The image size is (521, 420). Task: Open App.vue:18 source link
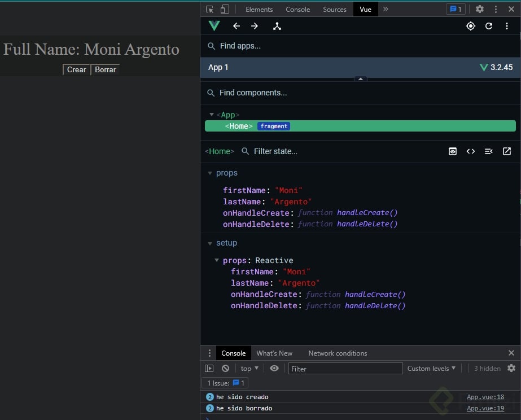coord(485,397)
